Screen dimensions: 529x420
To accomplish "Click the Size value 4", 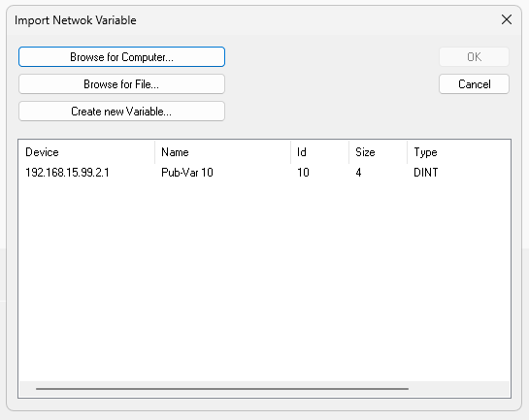I will coord(358,173).
